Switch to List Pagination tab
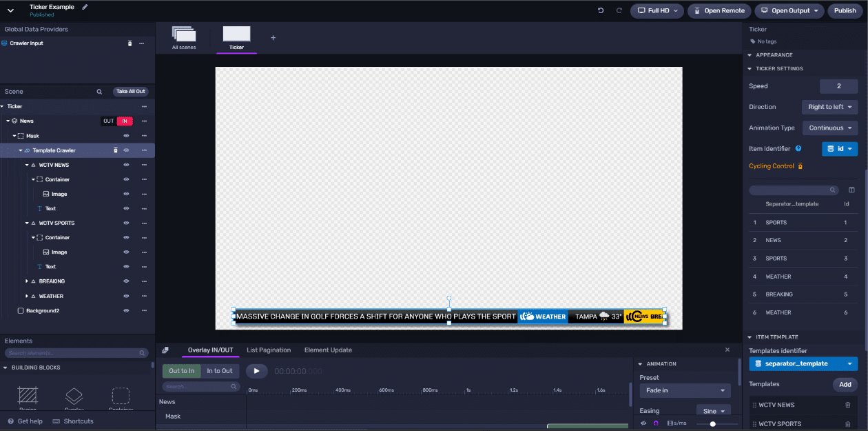The width and height of the screenshot is (868, 431). pos(269,350)
